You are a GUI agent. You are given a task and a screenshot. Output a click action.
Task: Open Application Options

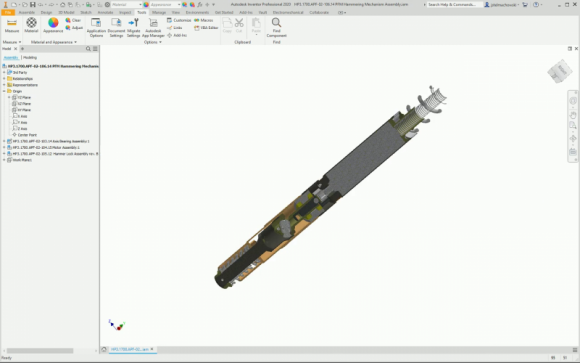pyautogui.click(x=96, y=28)
